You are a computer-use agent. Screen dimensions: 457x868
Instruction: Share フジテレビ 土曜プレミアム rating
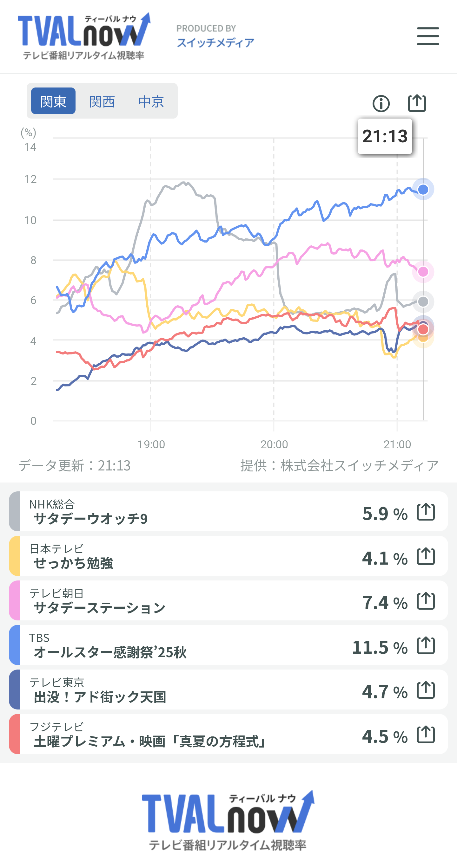point(426,734)
